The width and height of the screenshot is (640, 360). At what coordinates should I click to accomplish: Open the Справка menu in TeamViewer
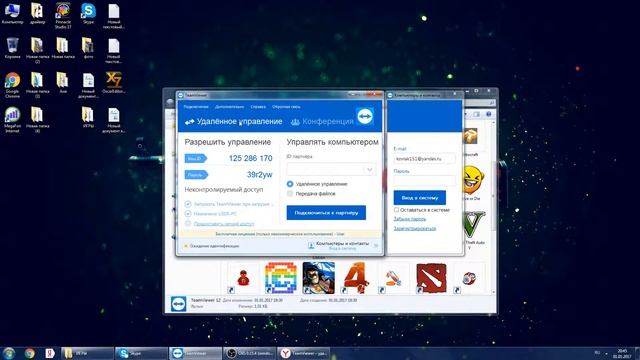[258, 107]
